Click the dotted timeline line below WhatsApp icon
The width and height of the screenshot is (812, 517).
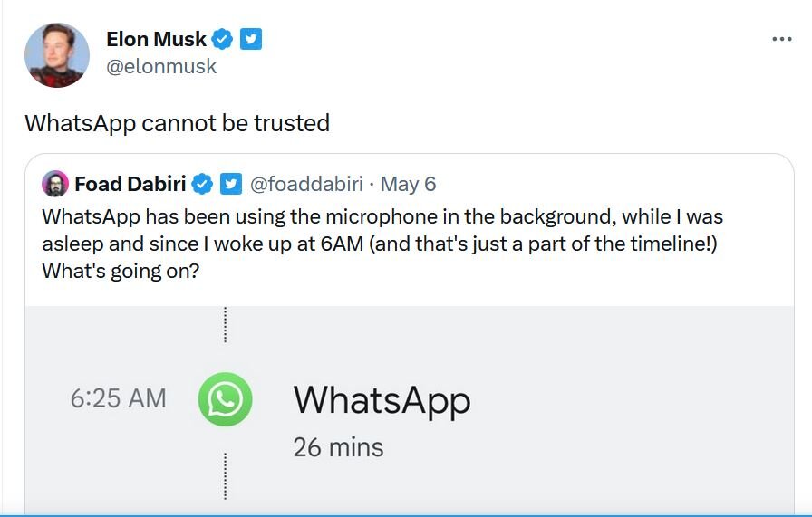[224, 475]
